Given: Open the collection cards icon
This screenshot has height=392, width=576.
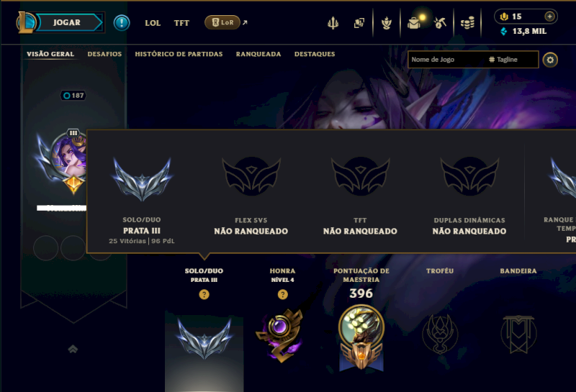Looking at the screenshot, I should (359, 23).
